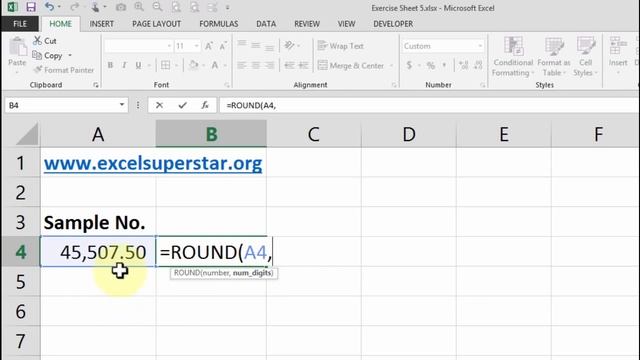The height and width of the screenshot is (360, 640).
Task: Switch to the DEVELOPER tab
Action: 393,24
